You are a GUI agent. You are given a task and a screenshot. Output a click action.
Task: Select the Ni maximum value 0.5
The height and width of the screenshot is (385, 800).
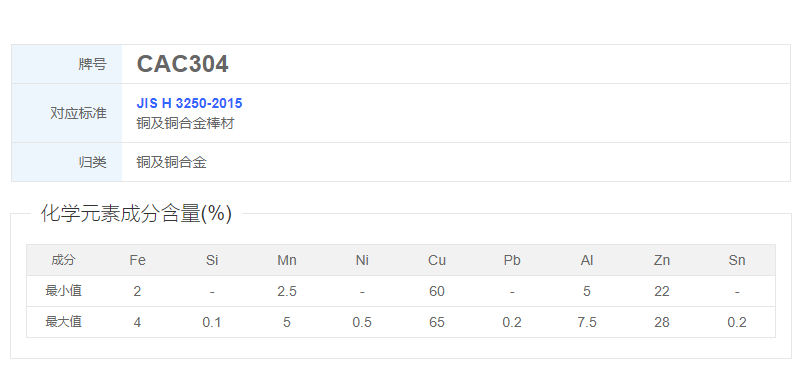click(x=362, y=323)
